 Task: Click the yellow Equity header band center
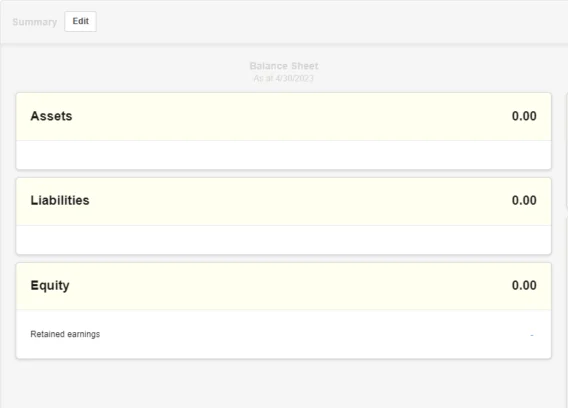284,286
